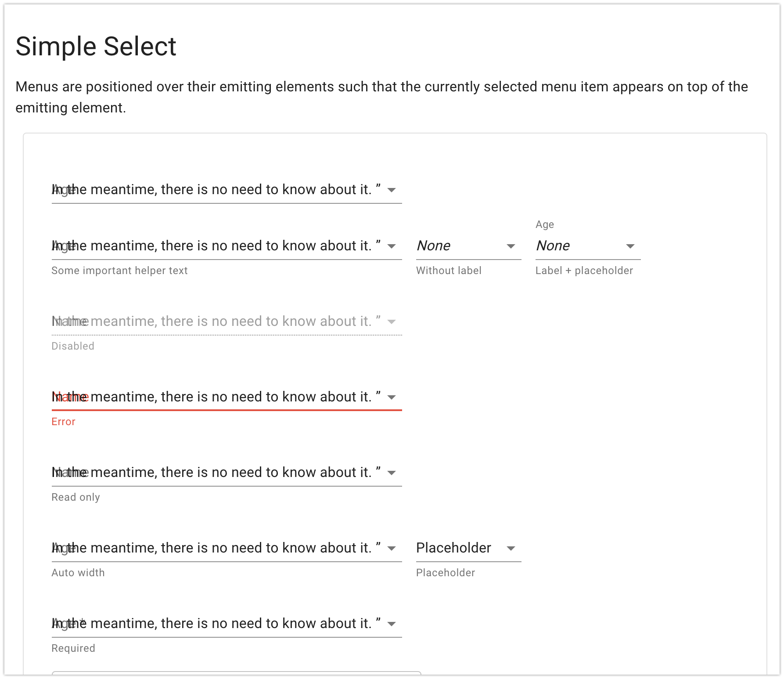Open the Age select dropdown arrow
The width and height of the screenshot is (784, 679).
coord(392,190)
